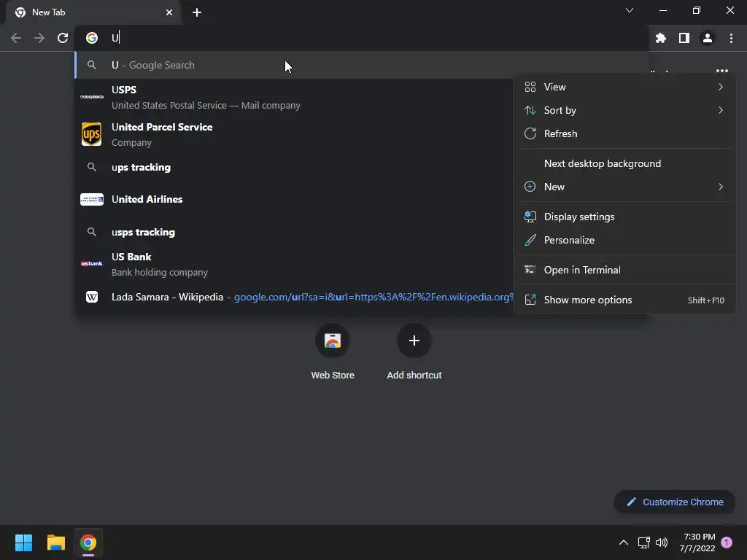Viewport: 747px width, 560px height.
Task: Open the tab search chevron
Action: (630, 10)
